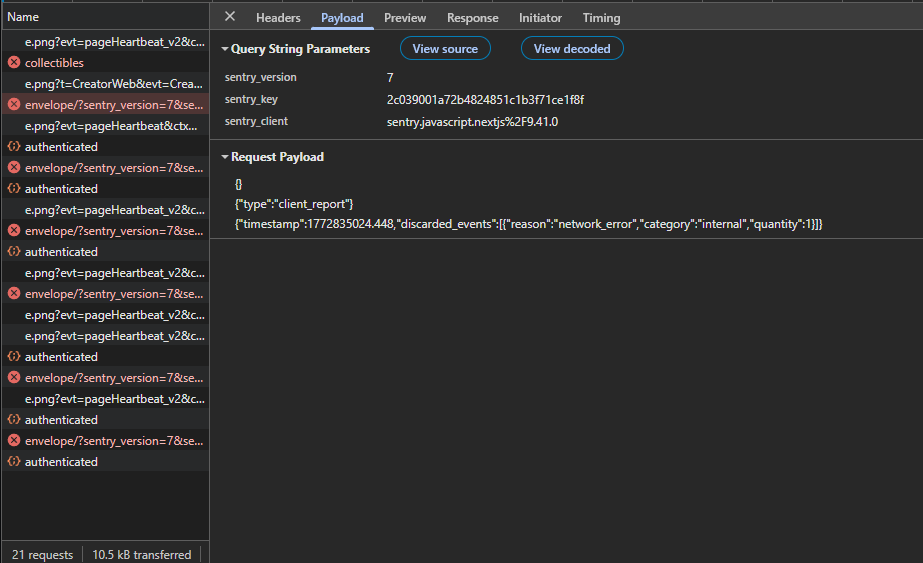Select the e.png CreatorWeb request

(x=114, y=84)
